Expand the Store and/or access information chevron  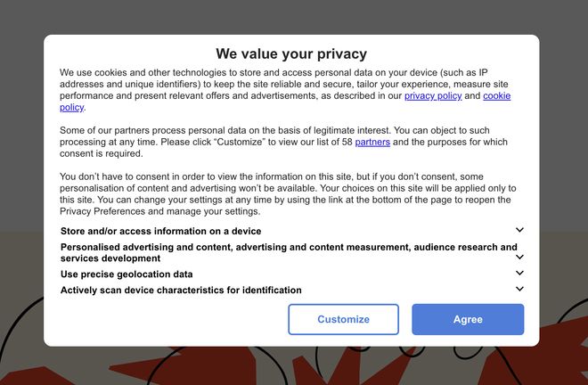[519, 230]
